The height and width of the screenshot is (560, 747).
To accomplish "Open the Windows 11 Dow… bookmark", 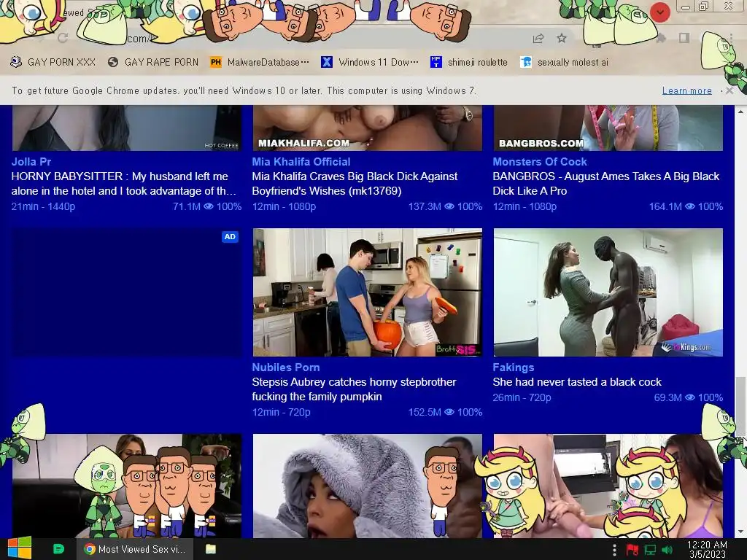I will tap(370, 62).
